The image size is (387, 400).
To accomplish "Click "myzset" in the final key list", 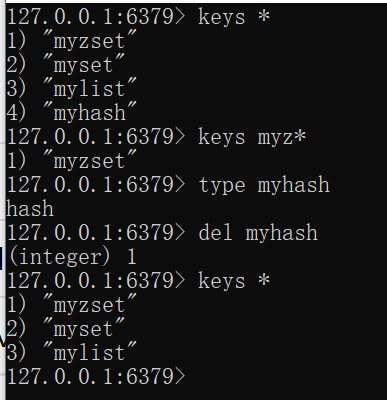I will pyautogui.click(x=90, y=305).
